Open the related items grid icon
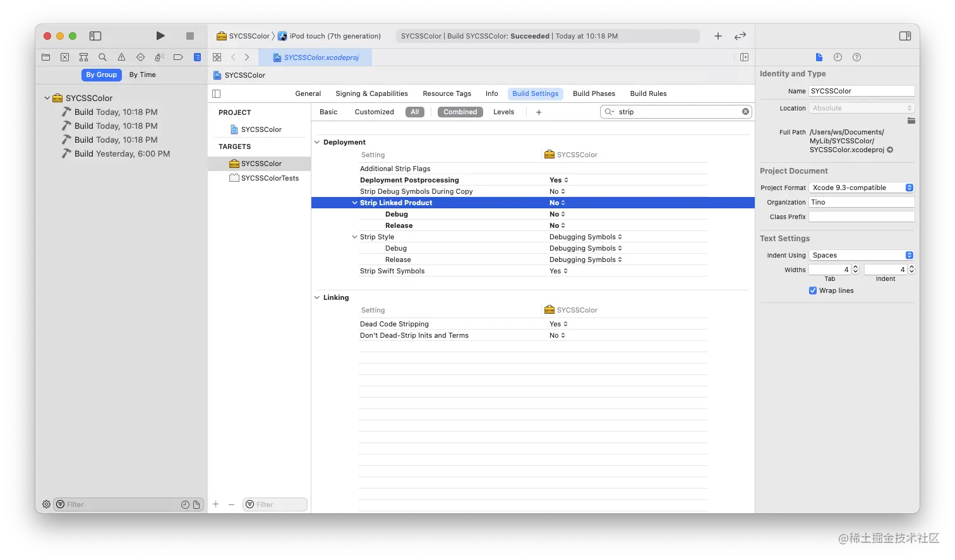Image resolution: width=955 pixels, height=560 pixels. (217, 57)
